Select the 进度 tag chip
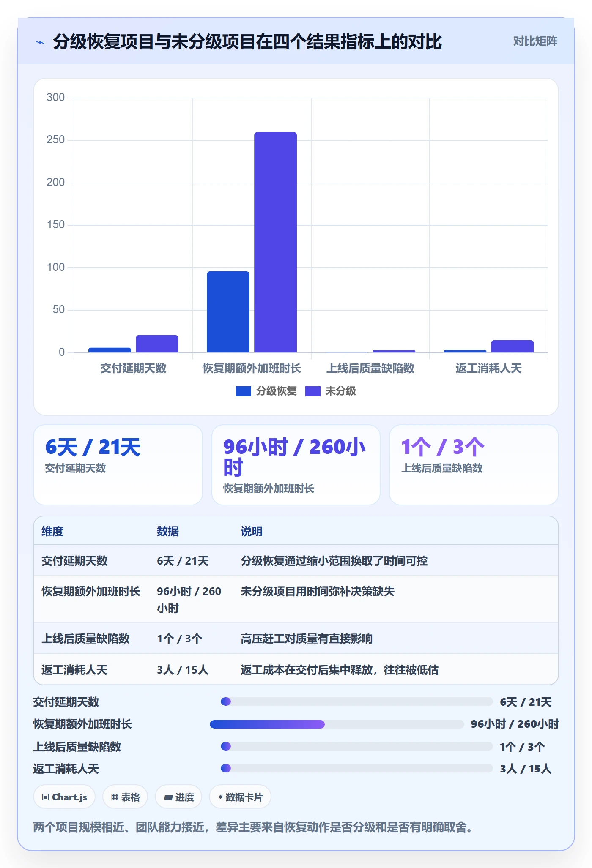Screen dimensions: 592x868 [178, 797]
